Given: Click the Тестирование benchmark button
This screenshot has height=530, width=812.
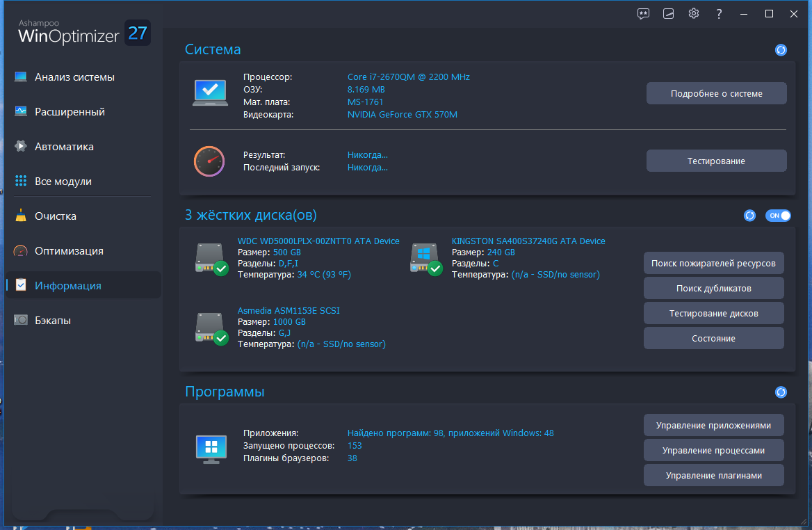Looking at the screenshot, I should point(716,161).
